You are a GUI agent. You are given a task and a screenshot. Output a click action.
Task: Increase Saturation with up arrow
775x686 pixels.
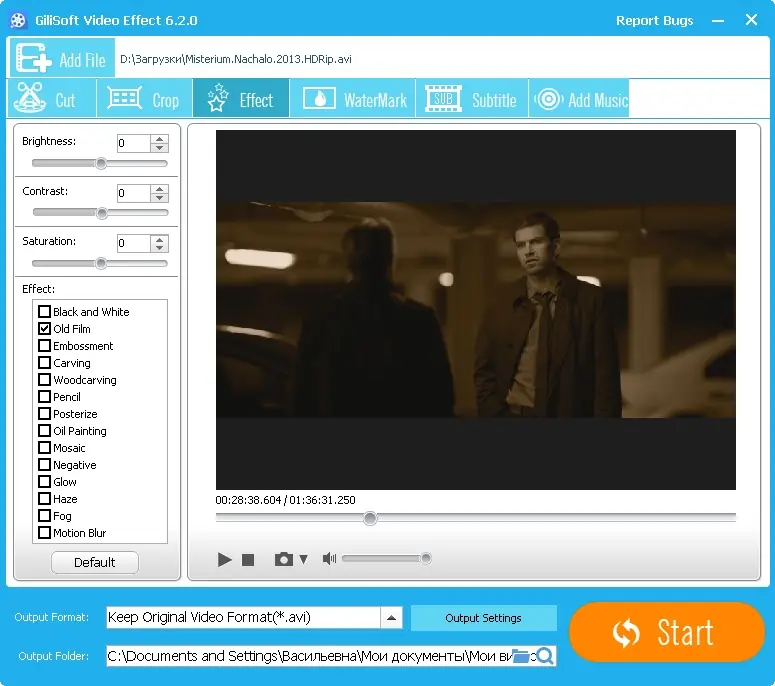click(159, 239)
